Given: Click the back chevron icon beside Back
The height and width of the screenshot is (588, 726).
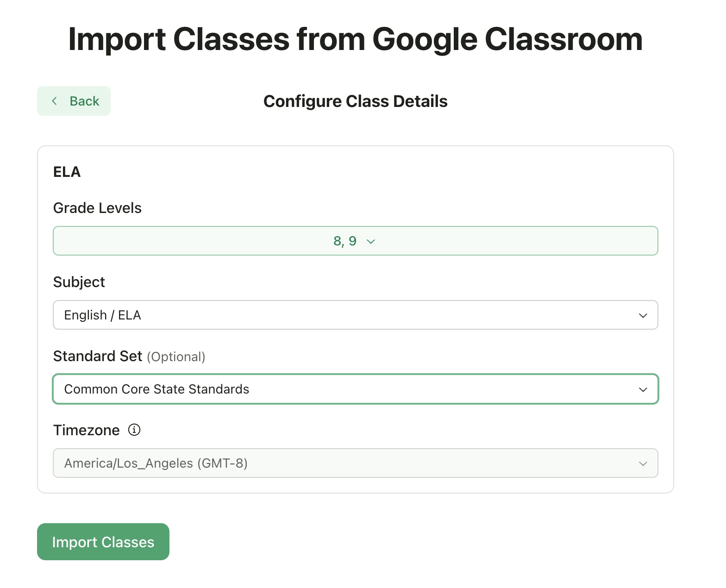Looking at the screenshot, I should [x=54, y=101].
